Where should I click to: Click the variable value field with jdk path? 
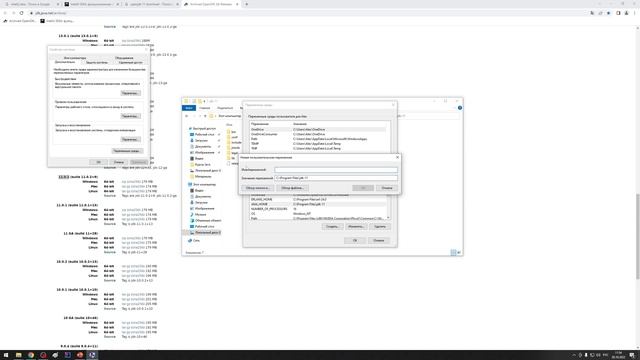click(x=336, y=178)
